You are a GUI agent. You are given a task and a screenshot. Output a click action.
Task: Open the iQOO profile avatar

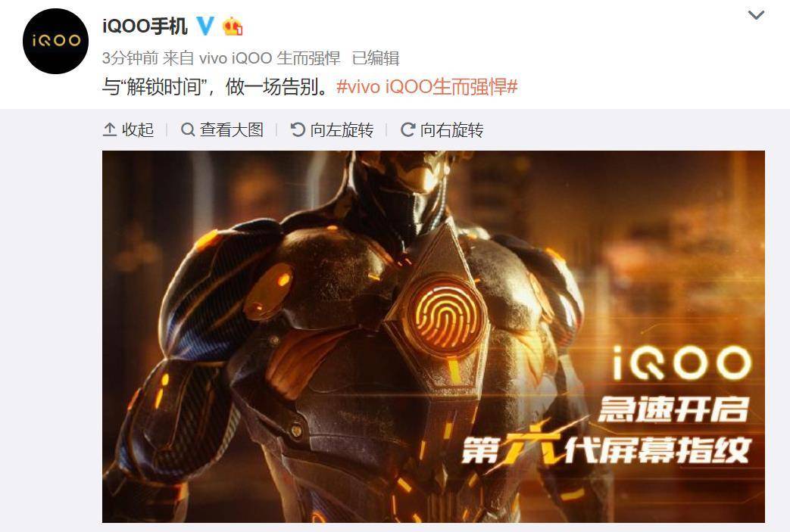[x=55, y=42]
